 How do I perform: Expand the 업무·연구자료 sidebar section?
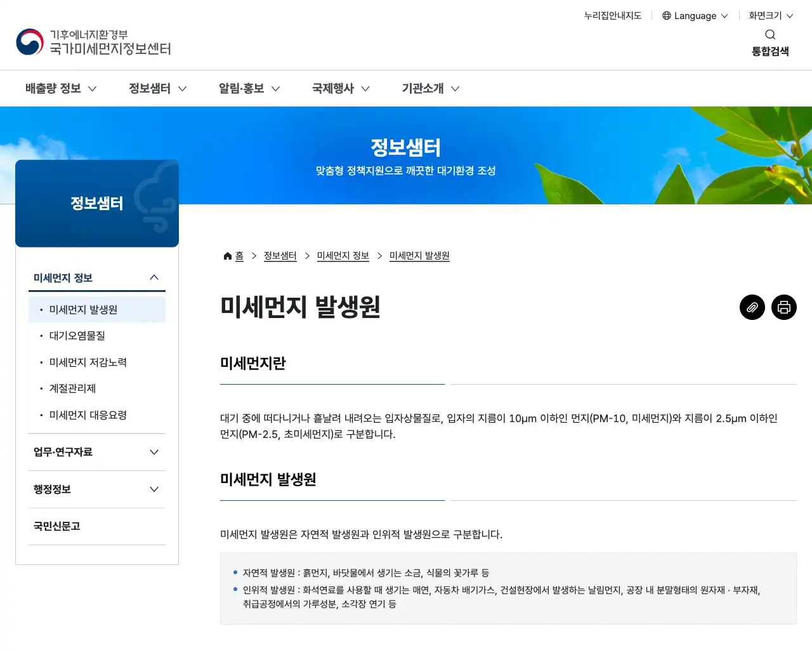pyautogui.click(x=97, y=452)
